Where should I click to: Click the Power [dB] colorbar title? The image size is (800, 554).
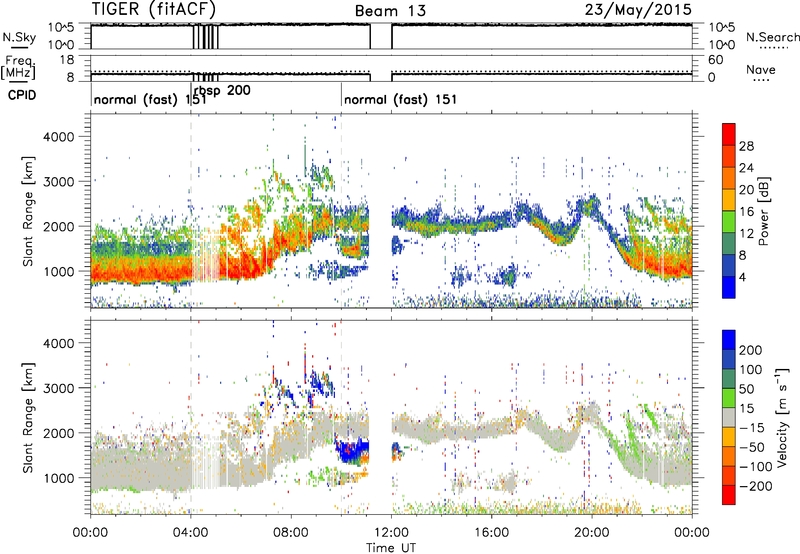(764, 211)
